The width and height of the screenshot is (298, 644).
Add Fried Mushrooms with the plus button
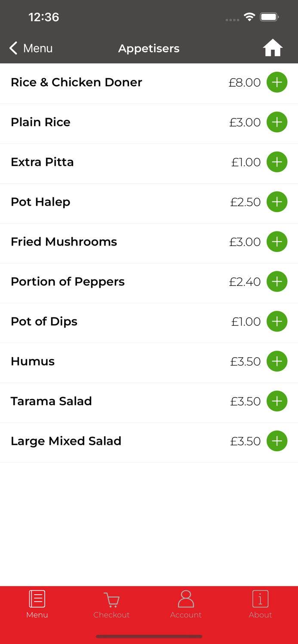277,242
